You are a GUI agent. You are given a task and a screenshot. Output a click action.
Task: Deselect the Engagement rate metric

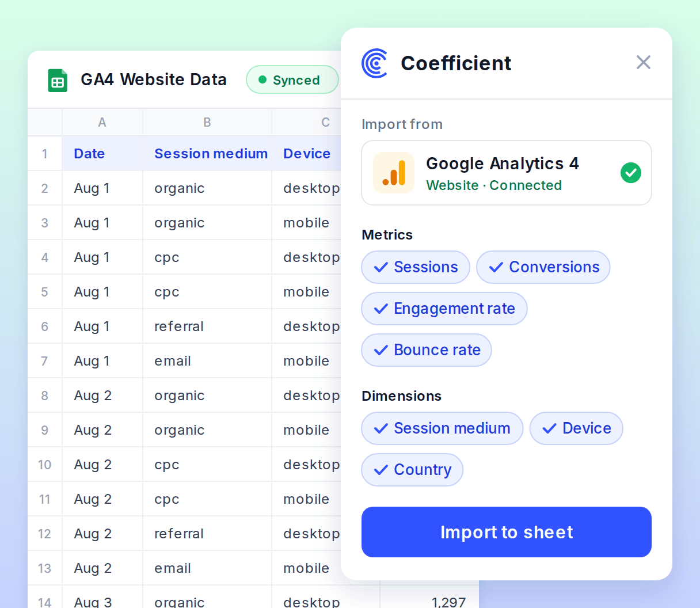(444, 309)
